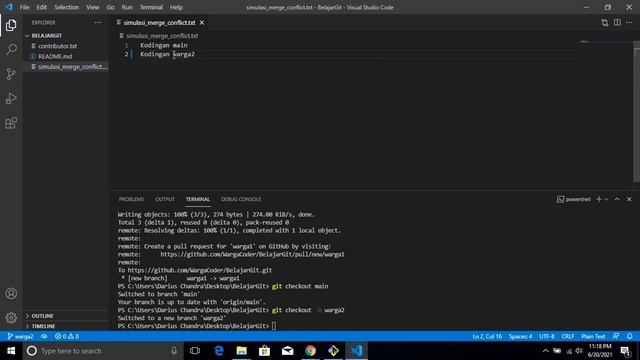This screenshot has width=640, height=360.
Task: Switch to the Debug Console tab
Action: coord(241,199)
